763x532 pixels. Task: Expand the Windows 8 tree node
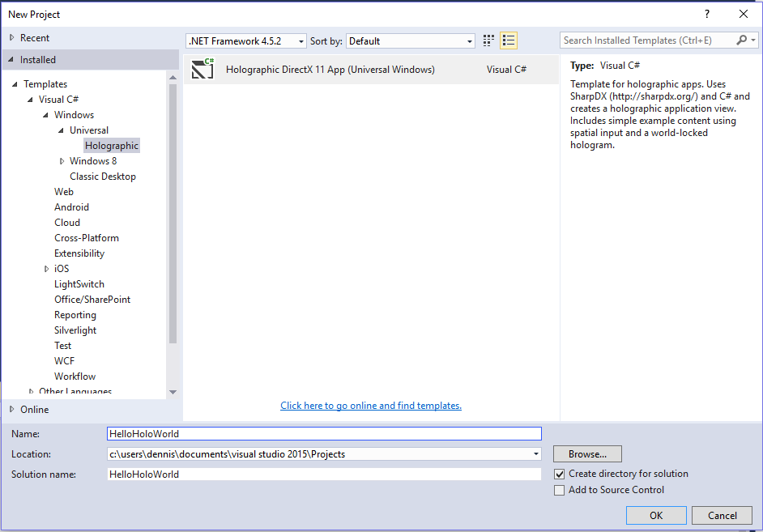click(x=62, y=161)
